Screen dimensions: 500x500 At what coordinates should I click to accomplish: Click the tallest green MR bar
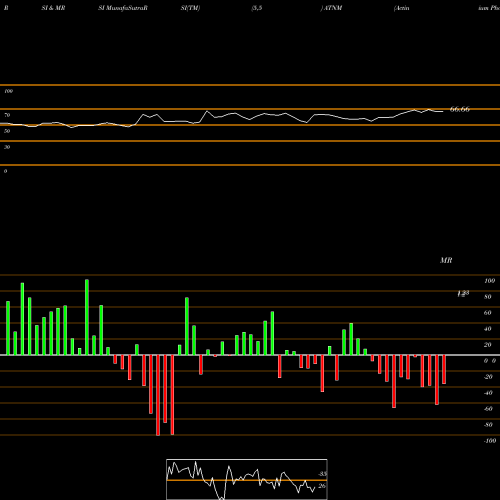pyautogui.click(x=87, y=317)
